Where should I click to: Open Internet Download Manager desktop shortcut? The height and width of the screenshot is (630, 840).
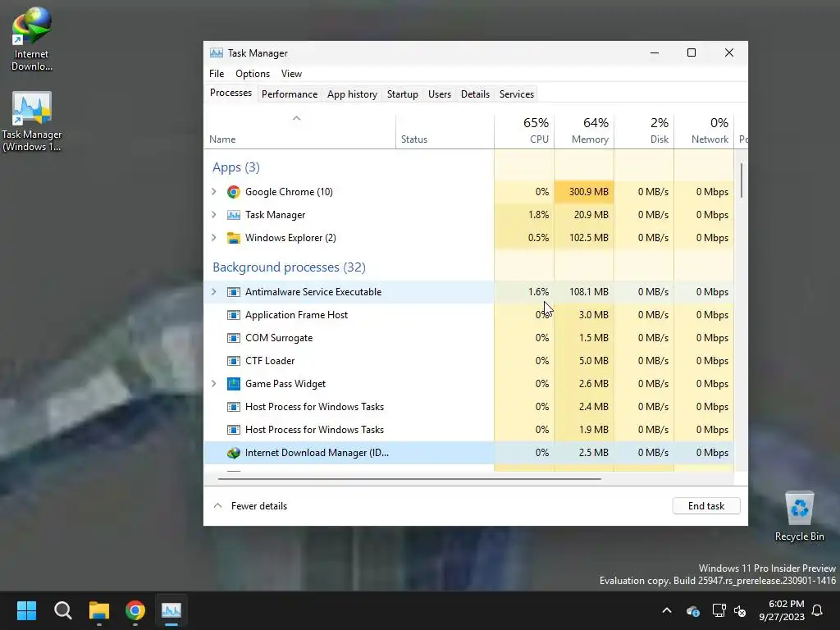click(31, 39)
